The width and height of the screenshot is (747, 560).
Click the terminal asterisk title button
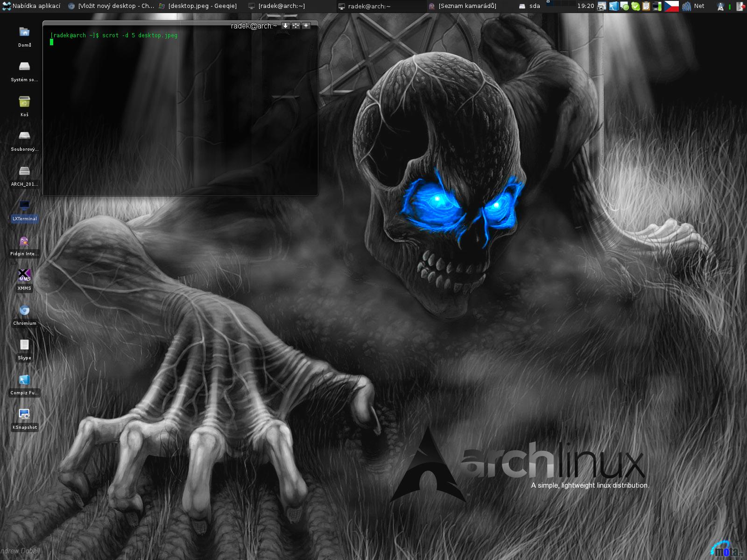(x=306, y=26)
